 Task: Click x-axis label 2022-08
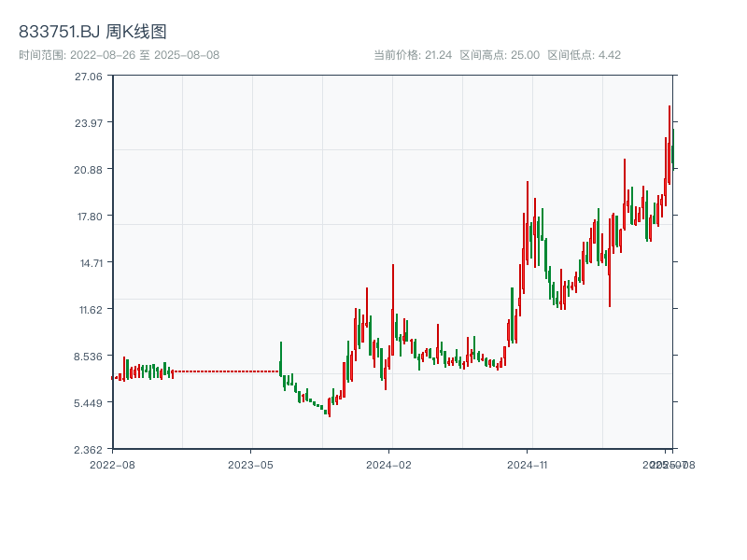112,465
